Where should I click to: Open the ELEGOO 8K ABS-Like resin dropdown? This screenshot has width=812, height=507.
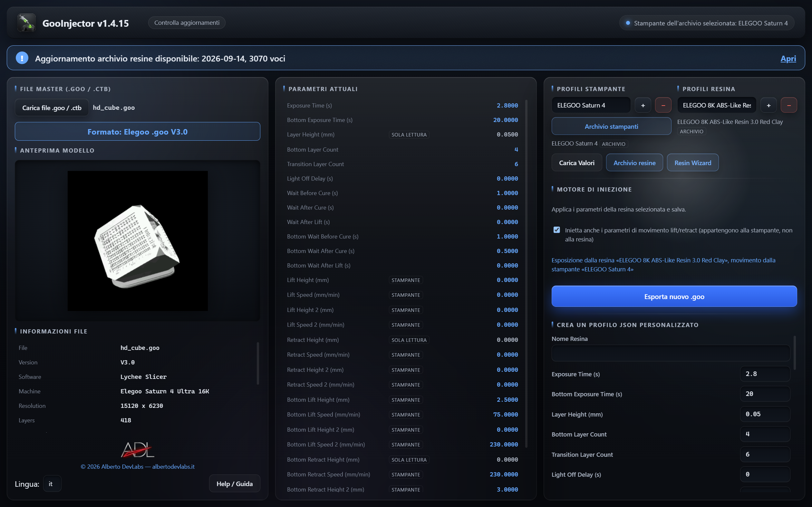click(717, 105)
